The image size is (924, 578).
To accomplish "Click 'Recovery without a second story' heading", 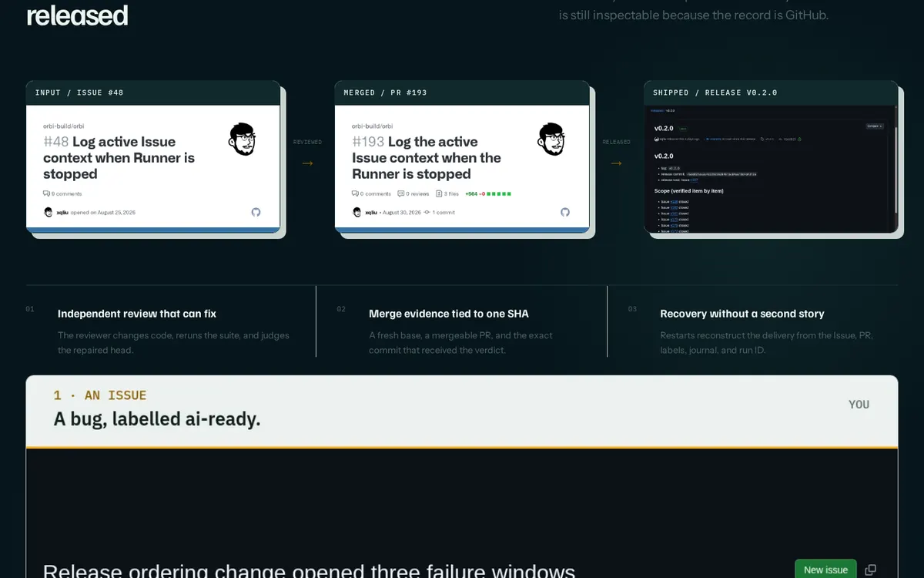I will pyautogui.click(x=742, y=314).
